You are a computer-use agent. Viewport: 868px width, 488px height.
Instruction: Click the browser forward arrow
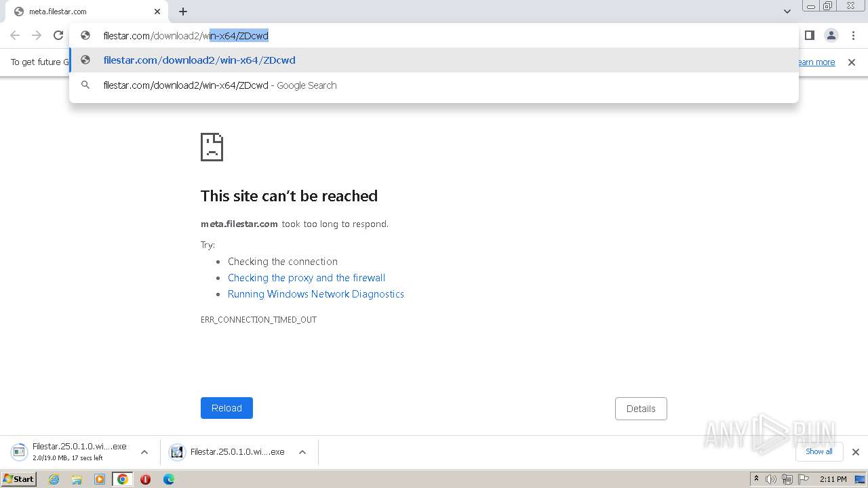37,35
